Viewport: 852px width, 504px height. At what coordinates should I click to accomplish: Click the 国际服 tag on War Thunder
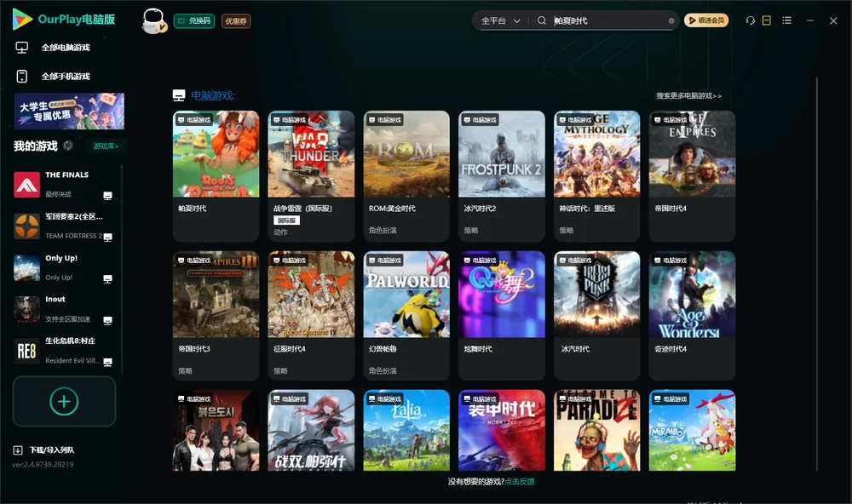(x=286, y=220)
